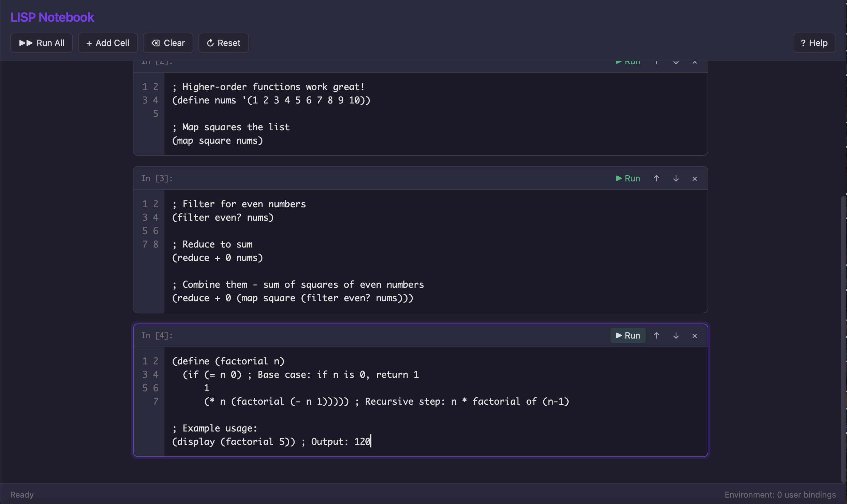
Task: Click the Run button of cell In [2]
Action: (x=627, y=62)
